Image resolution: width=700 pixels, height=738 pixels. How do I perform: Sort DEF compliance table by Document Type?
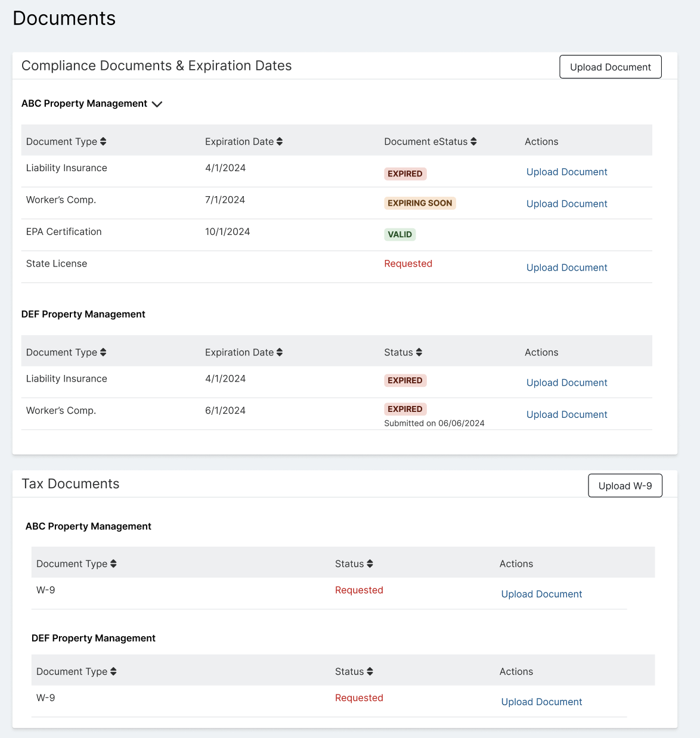click(103, 352)
